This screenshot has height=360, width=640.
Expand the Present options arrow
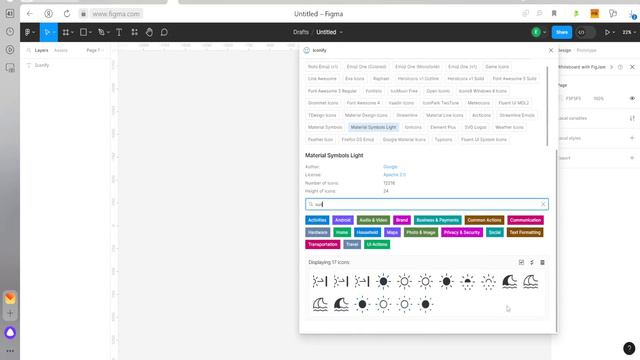click(x=613, y=33)
